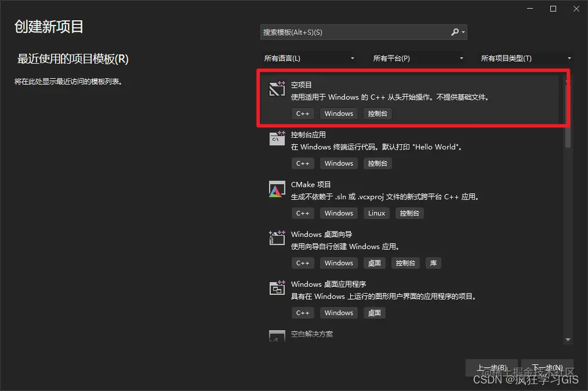Viewport: 588px width, 391px height.
Task: Maximize the dialog window
Action: [x=553, y=9]
